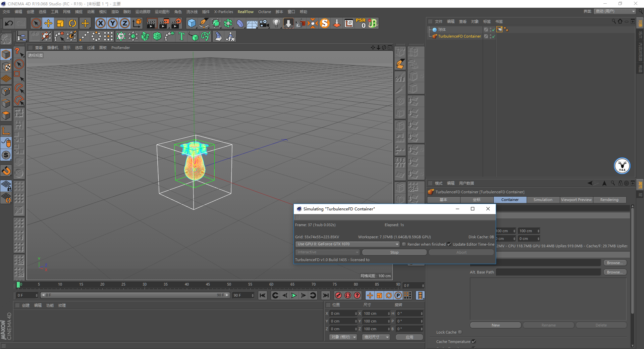Select TurbulenceFD Container in object manager

(459, 36)
